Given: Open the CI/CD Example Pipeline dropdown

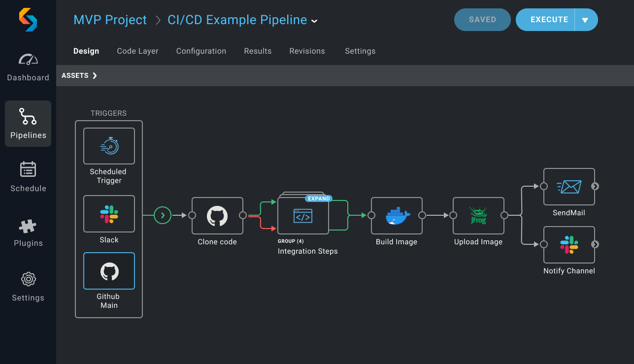Looking at the screenshot, I should [x=314, y=21].
